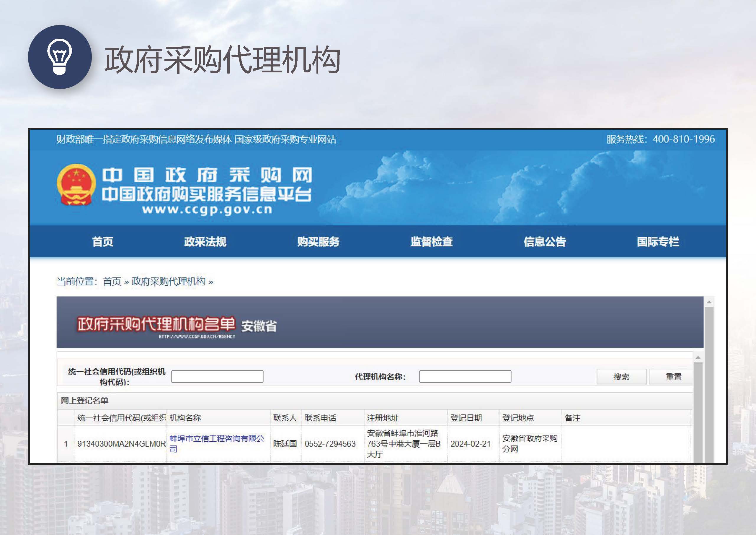Screen dimensions: 756x535
Task: Open the 首页 navigation menu item
Action: (x=102, y=242)
